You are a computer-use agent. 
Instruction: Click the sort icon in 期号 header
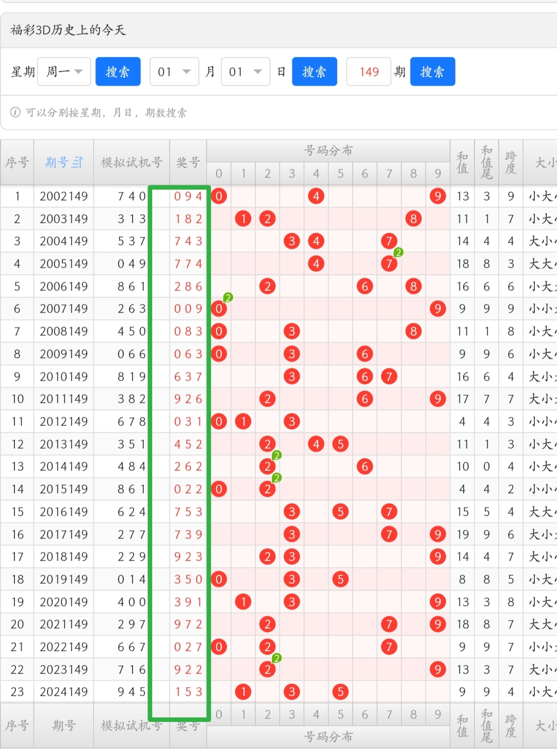tap(77, 162)
